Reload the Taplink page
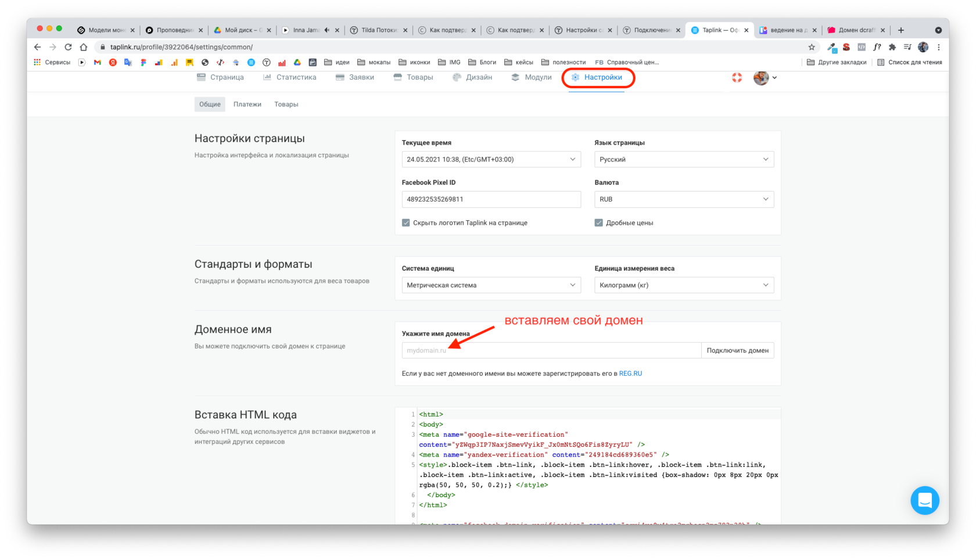 [x=68, y=47]
